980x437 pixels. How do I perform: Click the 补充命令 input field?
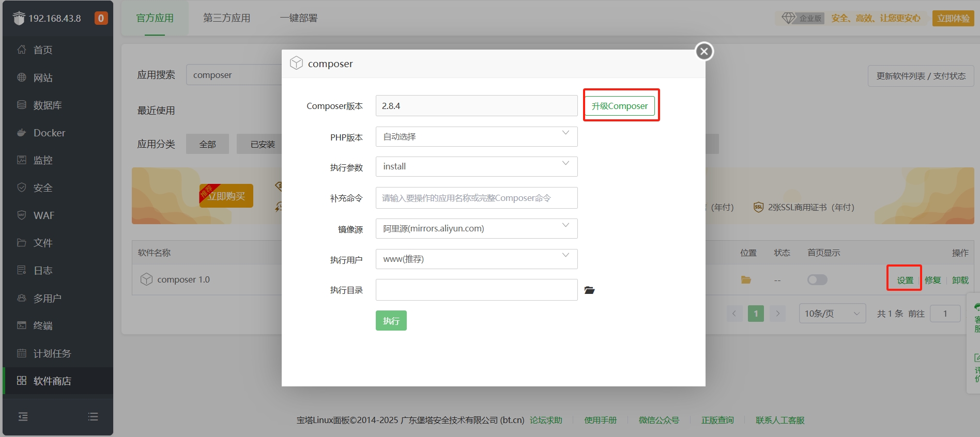tap(476, 198)
